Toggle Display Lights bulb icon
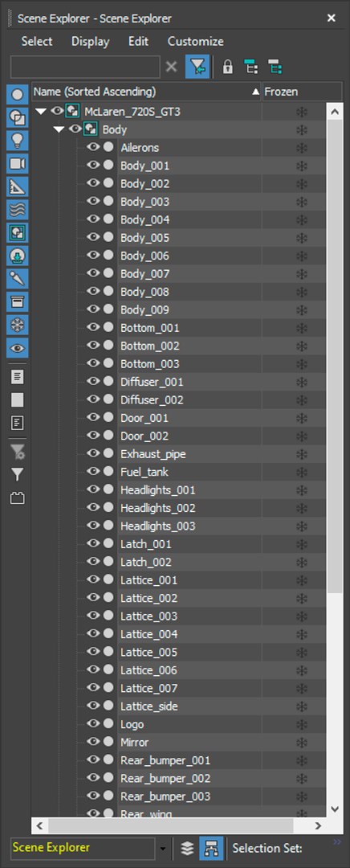 (17, 140)
